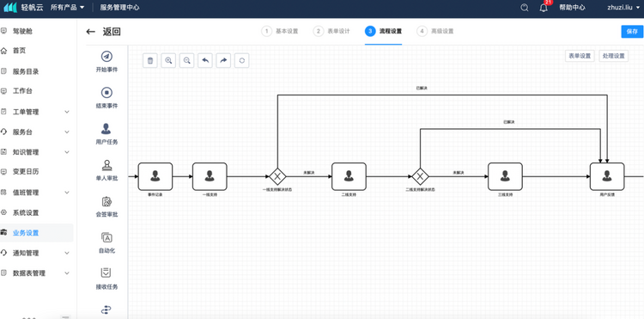644x319 pixels.
Task: Select the 会签审批 palette icon
Action: click(x=106, y=201)
